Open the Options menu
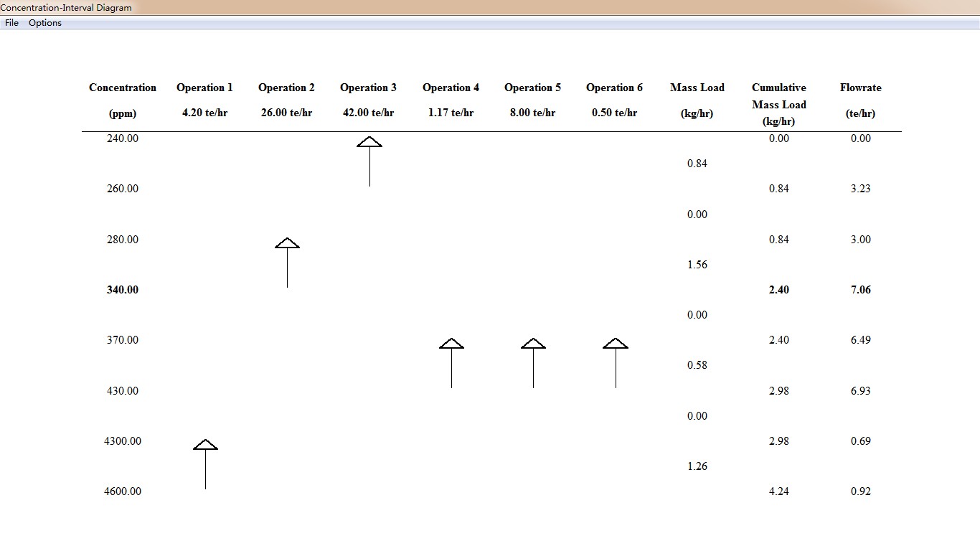 coord(45,23)
